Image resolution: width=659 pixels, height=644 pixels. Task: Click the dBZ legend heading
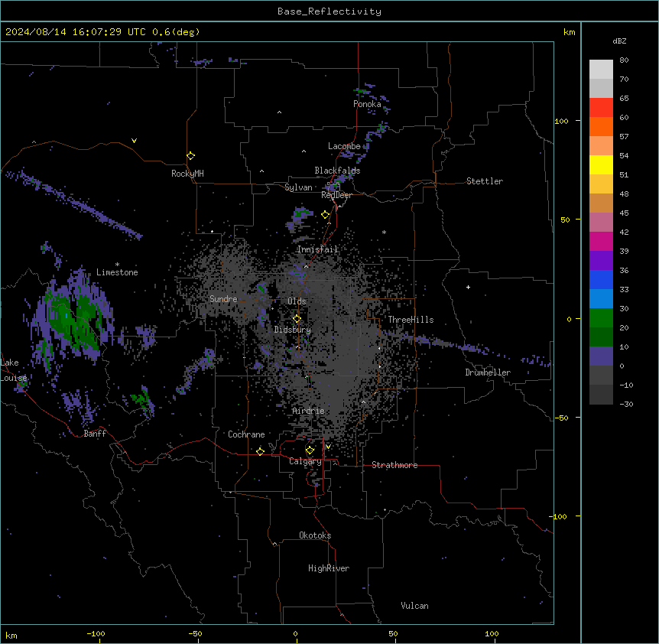pos(619,41)
